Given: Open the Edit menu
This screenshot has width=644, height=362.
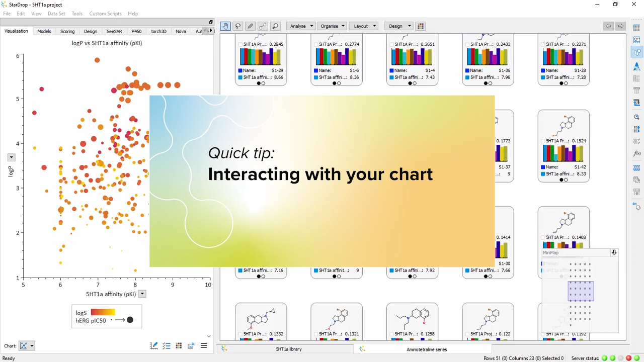Looking at the screenshot, I should click(21, 14).
